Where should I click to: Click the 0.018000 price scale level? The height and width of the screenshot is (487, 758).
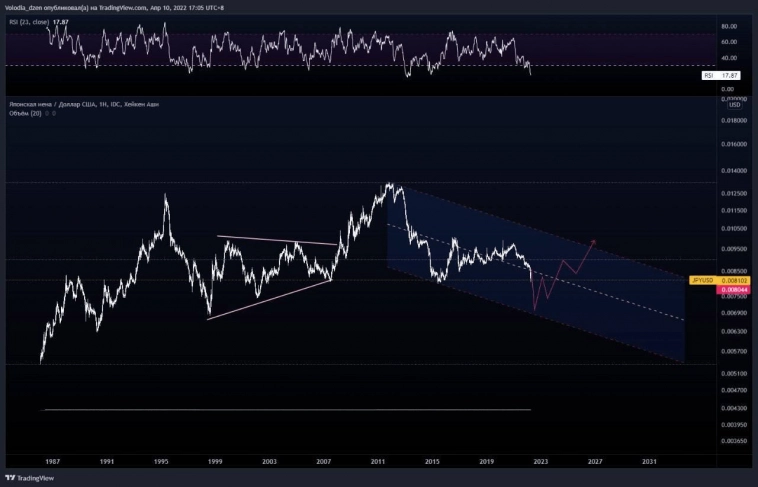(735, 121)
